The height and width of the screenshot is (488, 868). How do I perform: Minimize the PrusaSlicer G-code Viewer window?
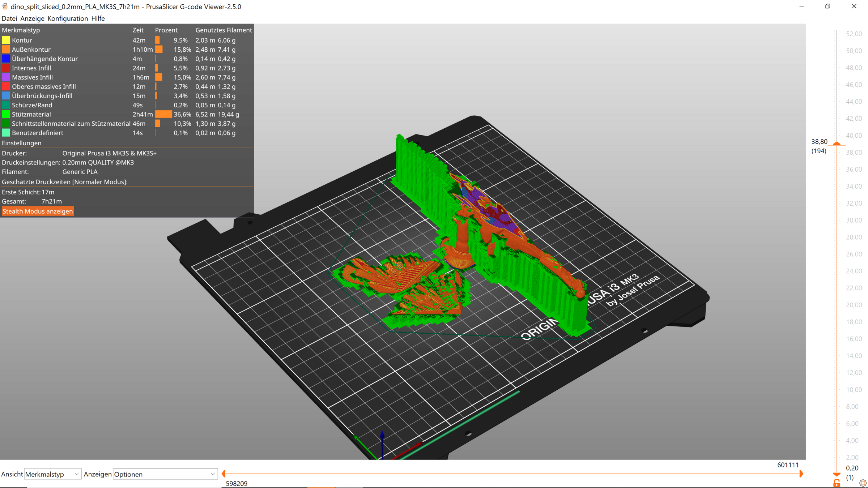pos(801,6)
